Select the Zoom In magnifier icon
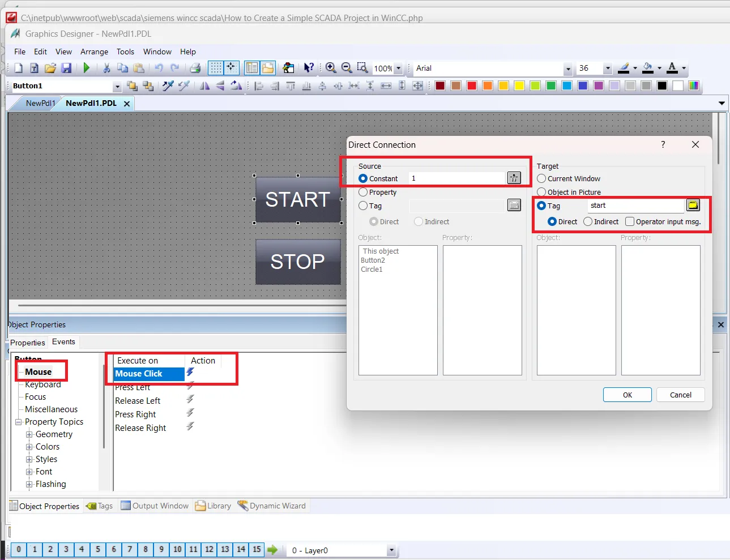The height and width of the screenshot is (560, 730). pyautogui.click(x=330, y=67)
